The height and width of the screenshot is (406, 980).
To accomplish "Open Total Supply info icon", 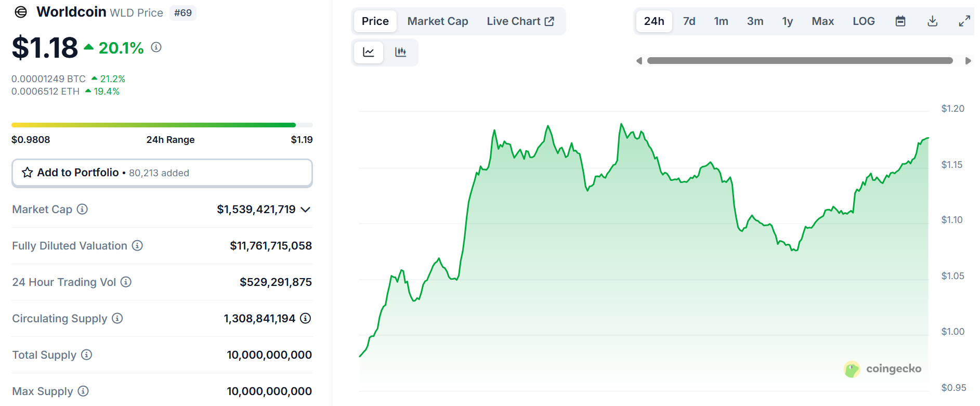I will (x=87, y=355).
